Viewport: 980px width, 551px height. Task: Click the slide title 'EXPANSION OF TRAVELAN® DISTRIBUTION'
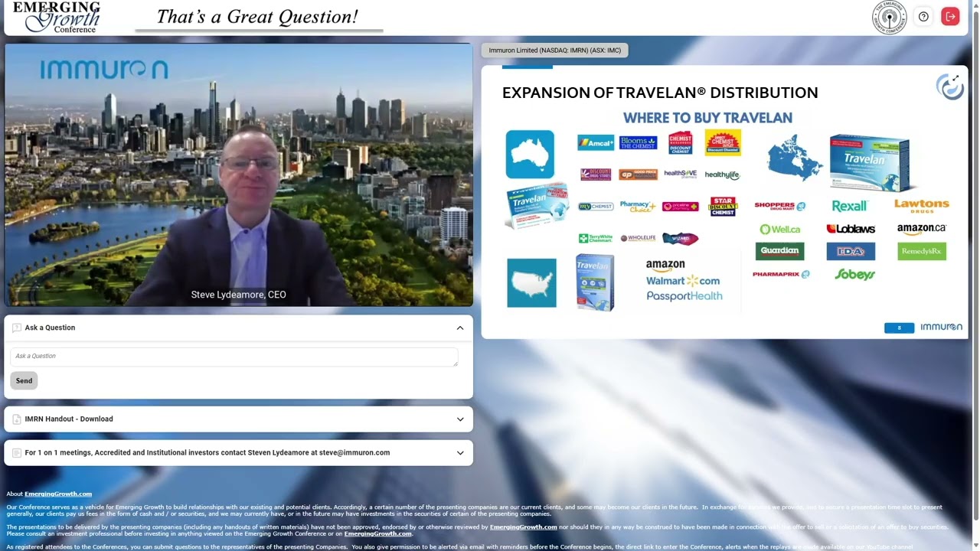[x=660, y=93]
